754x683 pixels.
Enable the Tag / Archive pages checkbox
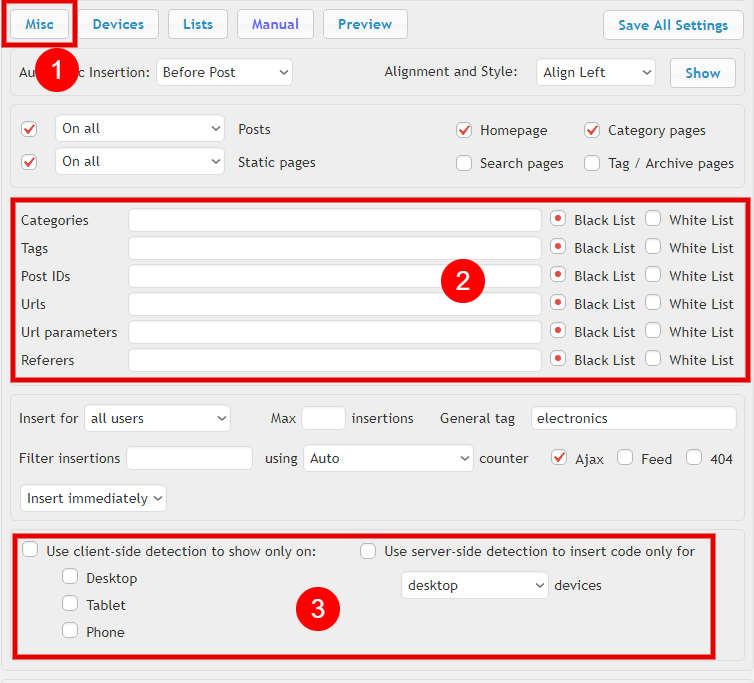(x=592, y=163)
